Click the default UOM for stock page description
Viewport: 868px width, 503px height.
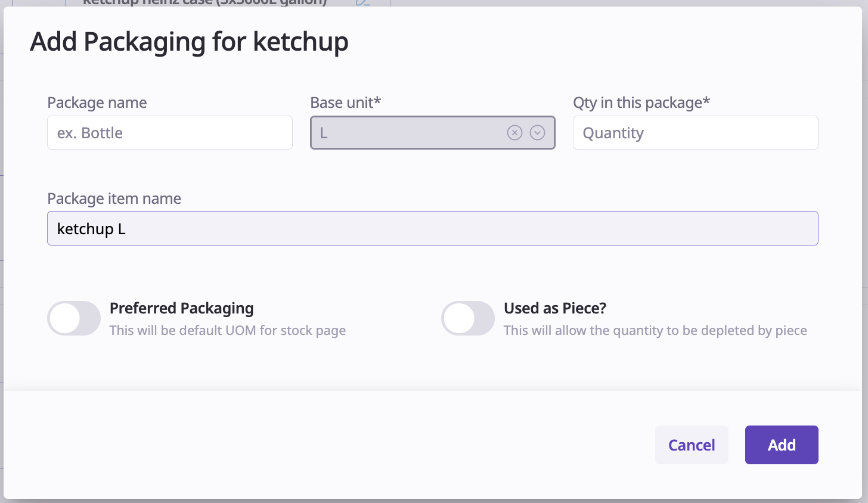point(228,331)
